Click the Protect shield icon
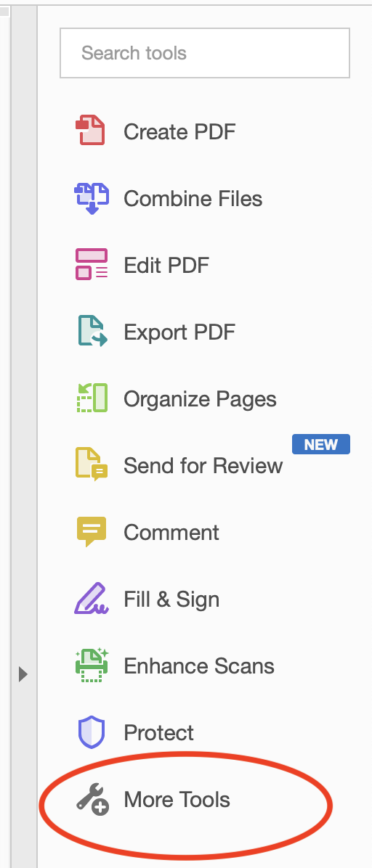The height and width of the screenshot is (868, 372). click(91, 732)
